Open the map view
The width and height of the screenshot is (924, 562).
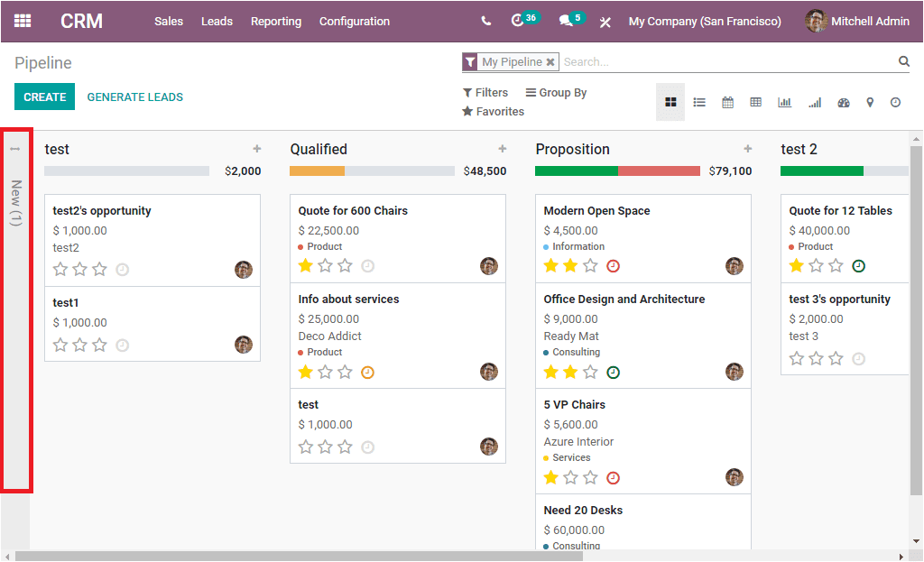pyautogui.click(x=870, y=102)
